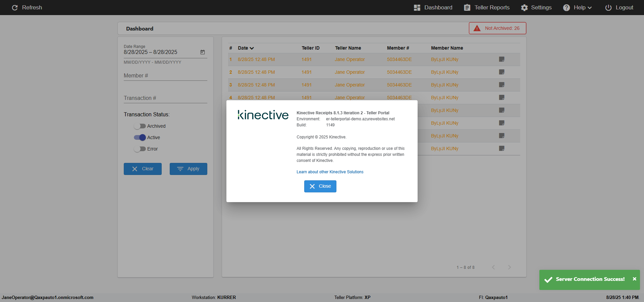
Task: Dismiss the Server Connection Success notification
Action: (x=634, y=279)
